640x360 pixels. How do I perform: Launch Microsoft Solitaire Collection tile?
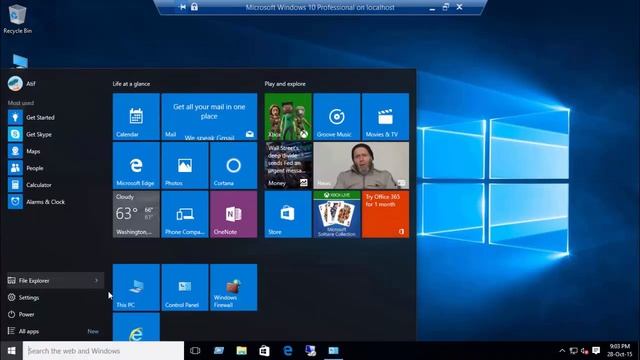pyautogui.click(x=336, y=214)
